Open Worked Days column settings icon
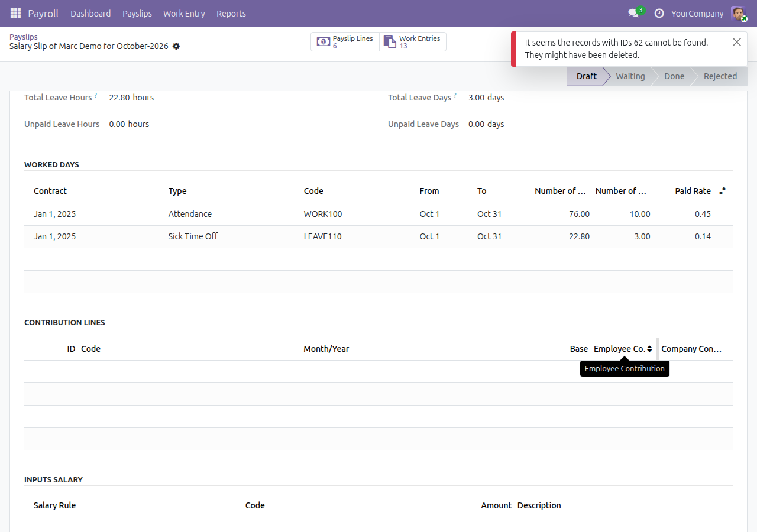This screenshot has width=757, height=532. (722, 191)
